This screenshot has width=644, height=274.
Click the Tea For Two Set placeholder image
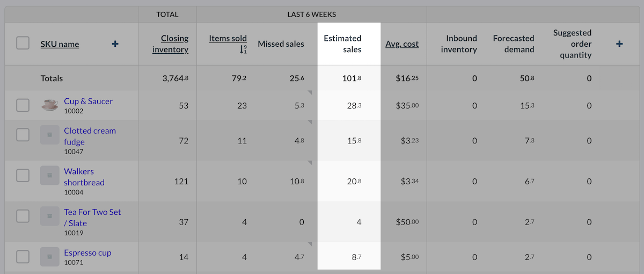(49, 217)
